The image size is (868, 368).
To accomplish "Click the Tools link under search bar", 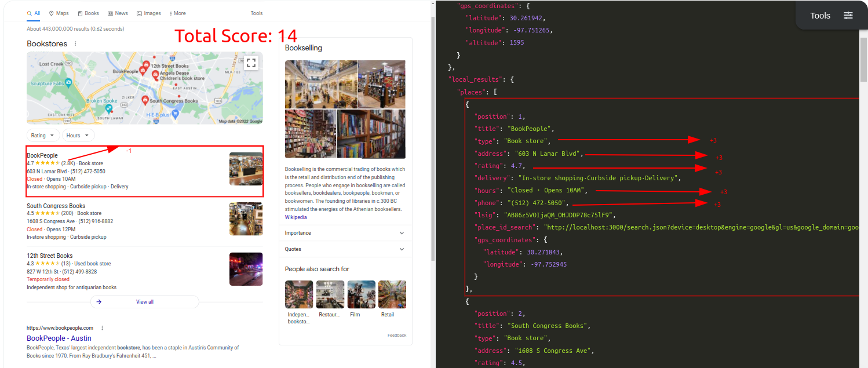I will [257, 13].
